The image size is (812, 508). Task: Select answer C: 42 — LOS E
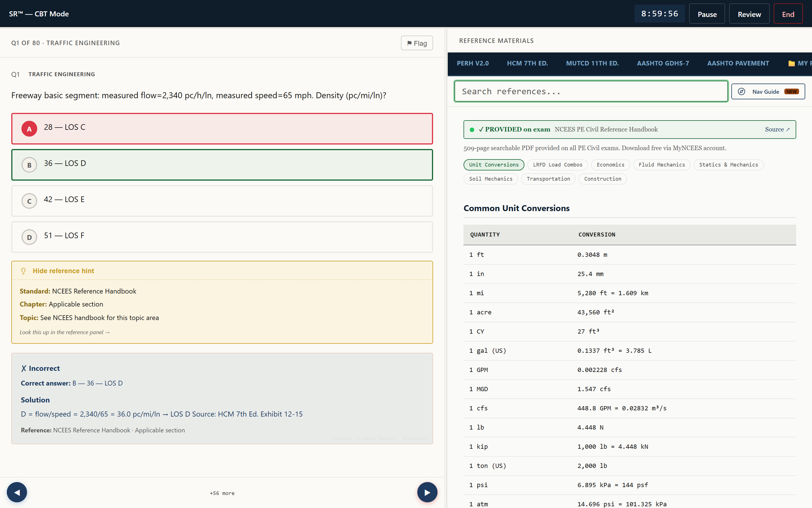tap(222, 201)
